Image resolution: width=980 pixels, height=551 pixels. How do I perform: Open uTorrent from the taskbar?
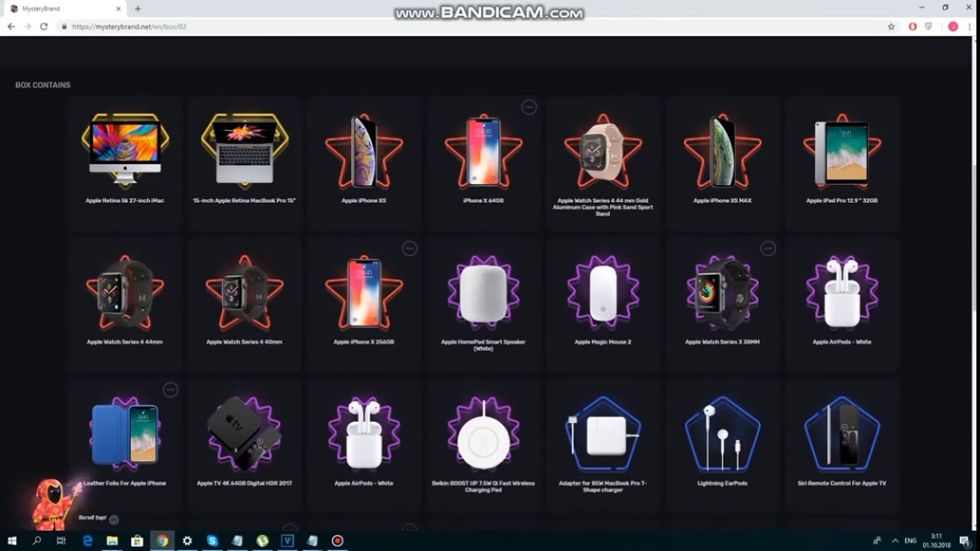point(263,540)
